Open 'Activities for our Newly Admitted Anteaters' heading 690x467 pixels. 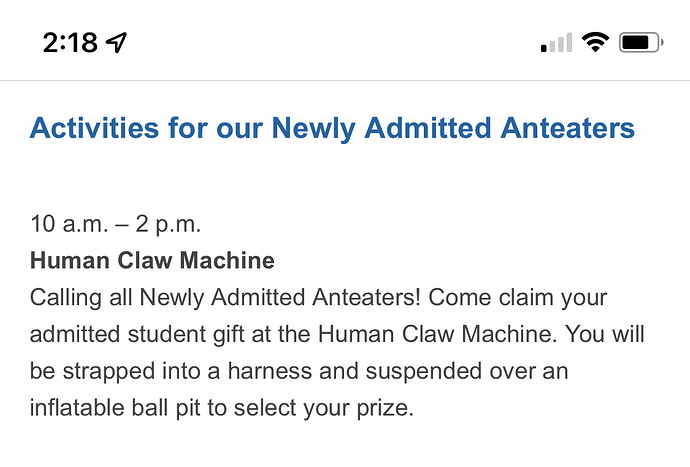(x=332, y=129)
